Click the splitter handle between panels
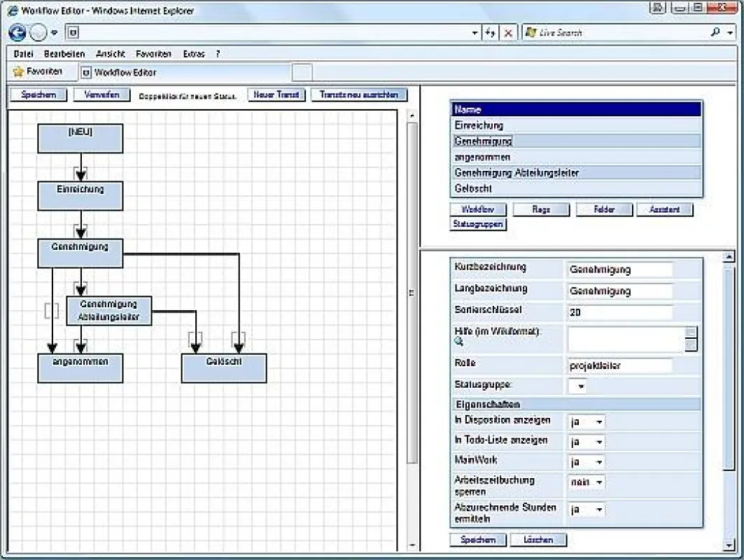 pos(412,293)
